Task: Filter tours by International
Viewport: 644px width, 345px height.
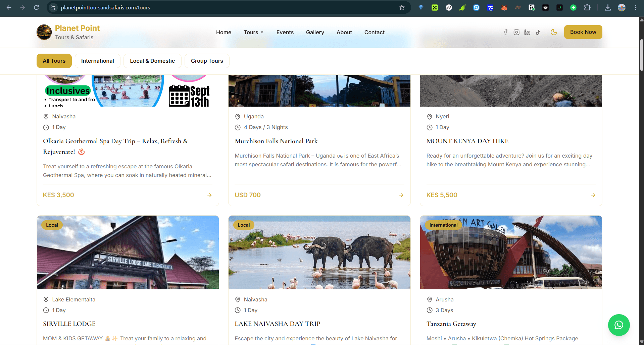Action: point(97,61)
